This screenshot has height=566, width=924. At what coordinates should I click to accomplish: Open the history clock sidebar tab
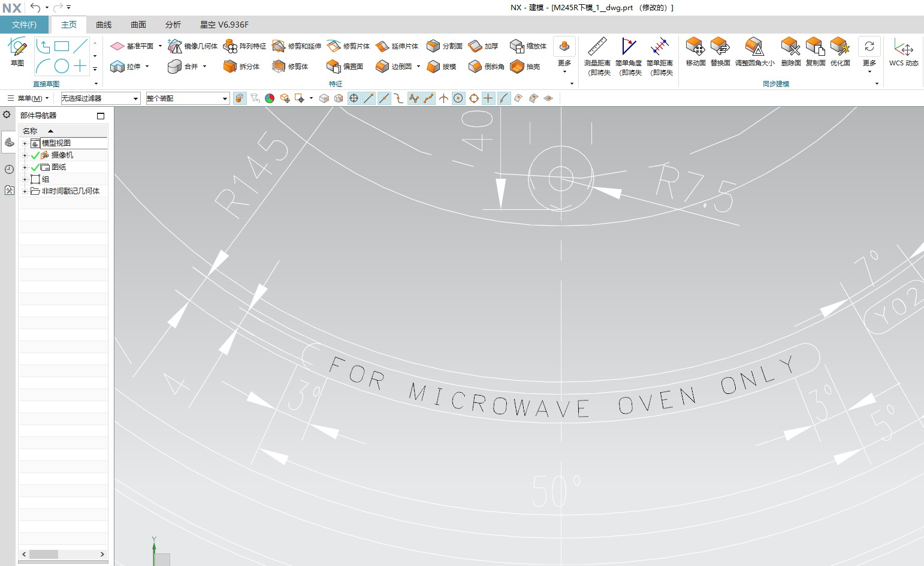9,170
